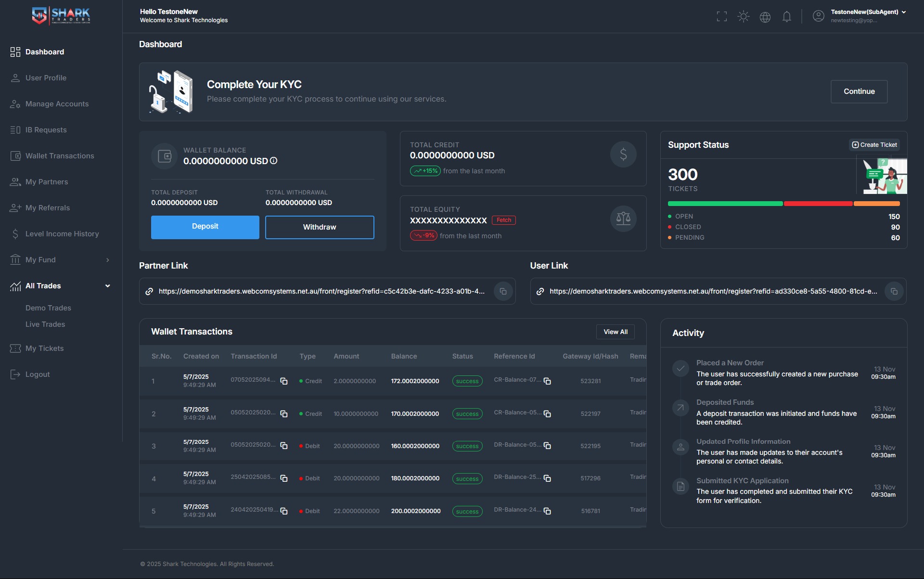Copy transaction ID 240420250419...
The image size is (924, 579).
[284, 511]
